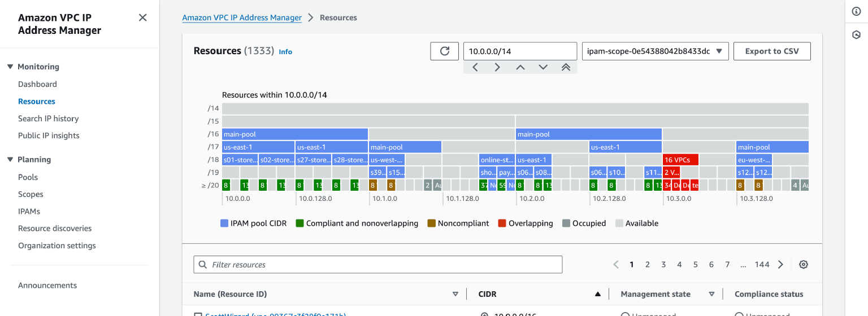Zoom in one CIDR level using down chevron
Image resolution: width=868 pixels, height=316 pixels.
pyautogui.click(x=543, y=67)
